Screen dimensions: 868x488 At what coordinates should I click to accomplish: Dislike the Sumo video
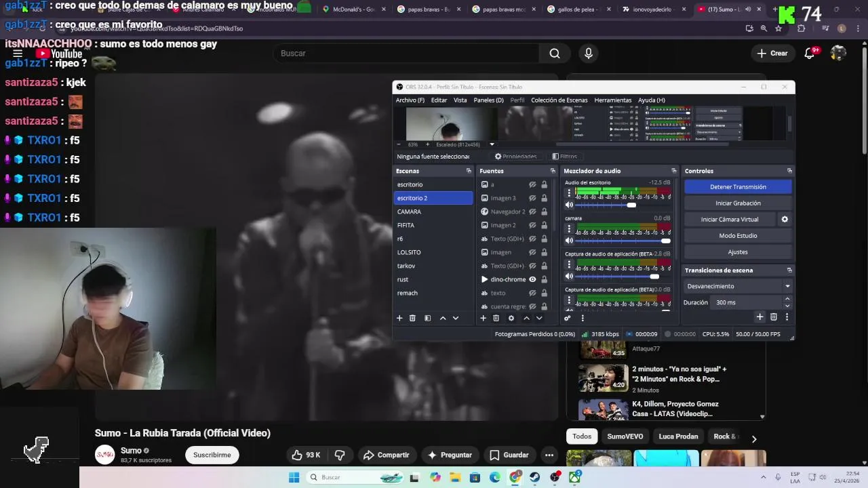[x=340, y=455]
